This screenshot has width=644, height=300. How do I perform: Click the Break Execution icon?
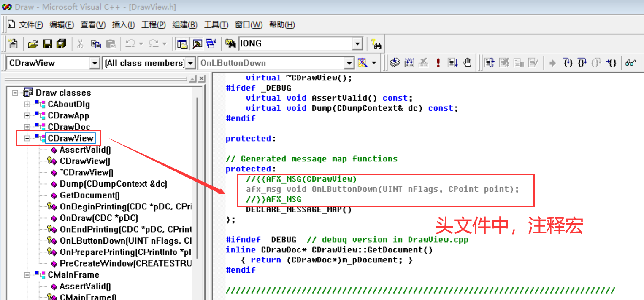pos(519,63)
